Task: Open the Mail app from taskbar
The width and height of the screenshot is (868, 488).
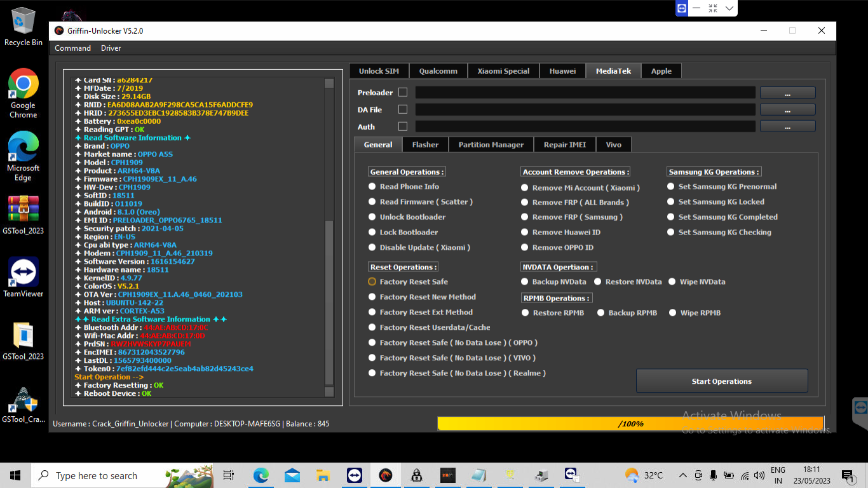Action: [x=292, y=475]
